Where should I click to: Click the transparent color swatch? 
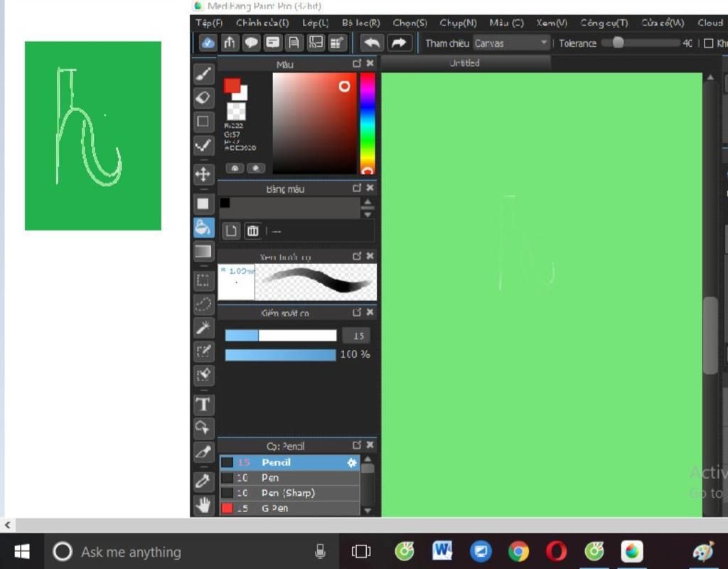(236, 112)
